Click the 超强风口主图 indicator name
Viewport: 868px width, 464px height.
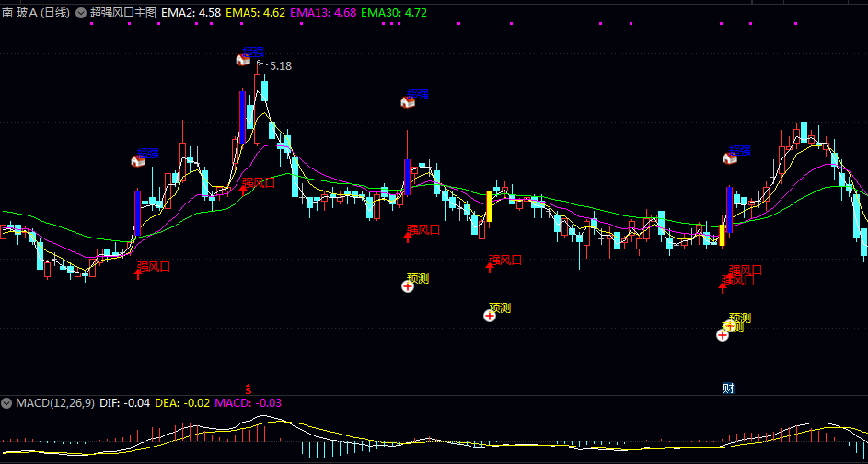123,13
